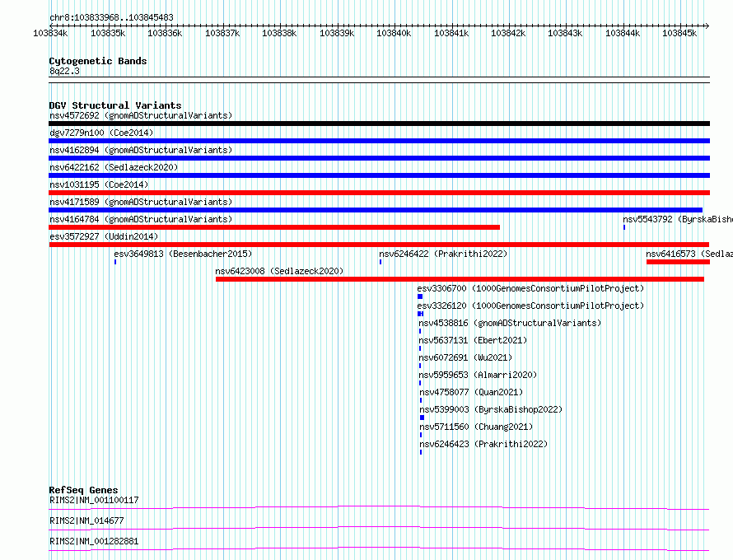Image resolution: width=733 pixels, height=560 pixels.
Task: Click nsv5959653 (Almarri2020) label
Action: tap(478, 375)
